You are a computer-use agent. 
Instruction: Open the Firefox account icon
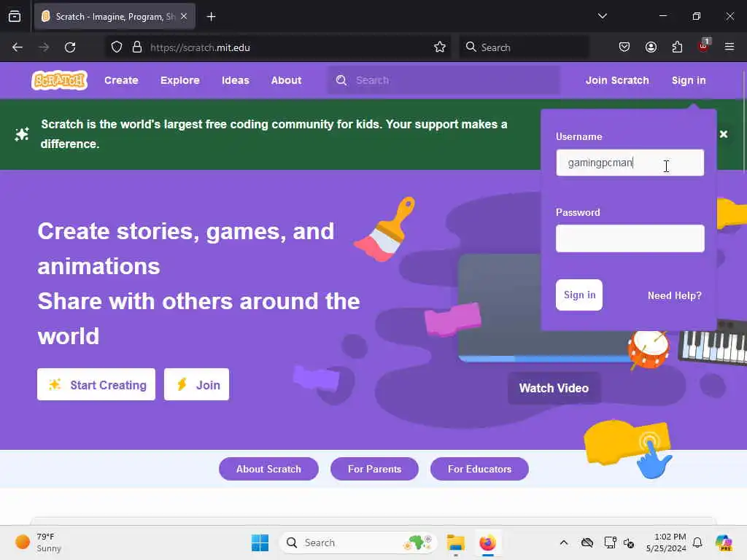[x=651, y=47]
